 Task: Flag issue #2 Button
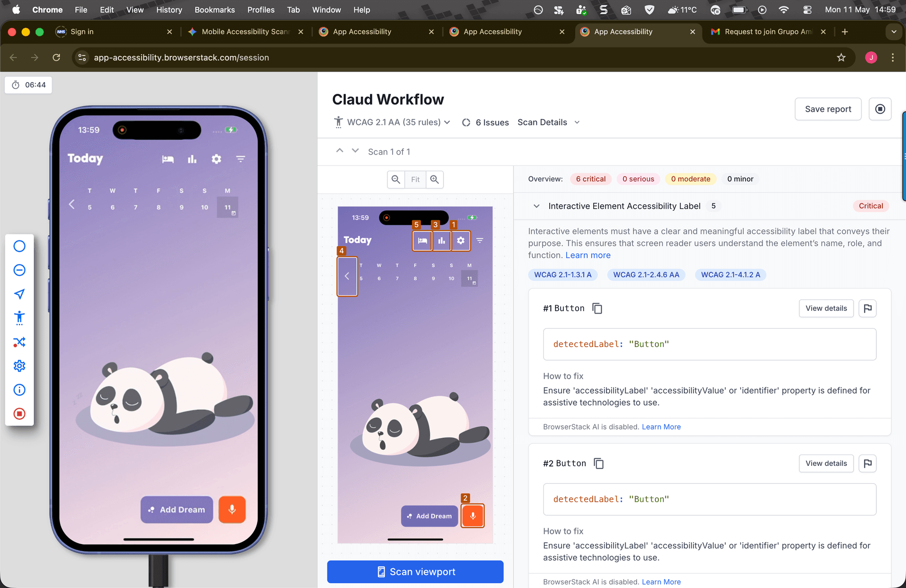pyautogui.click(x=867, y=464)
